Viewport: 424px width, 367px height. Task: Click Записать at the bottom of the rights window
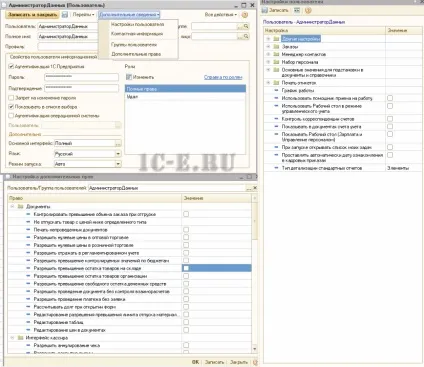point(214,362)
